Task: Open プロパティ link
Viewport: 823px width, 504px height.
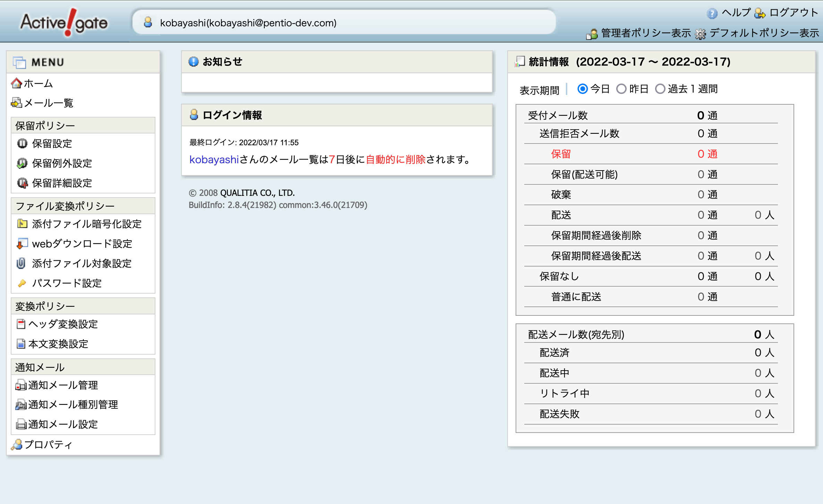Action: pos(49,444)
